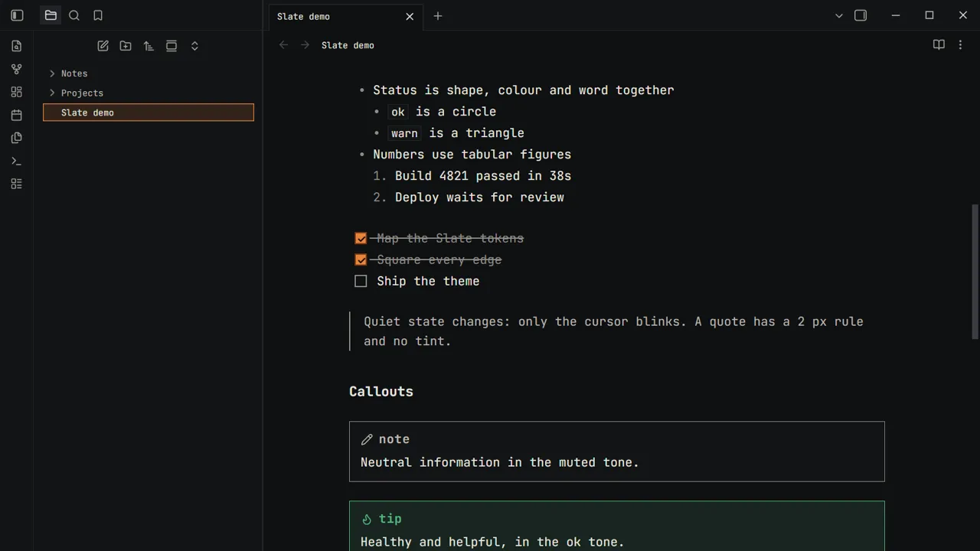This screenshot has height=551, width=980.
Task: Uncheck 'Map the Slate tokens' task
Action: click(361, 239)
